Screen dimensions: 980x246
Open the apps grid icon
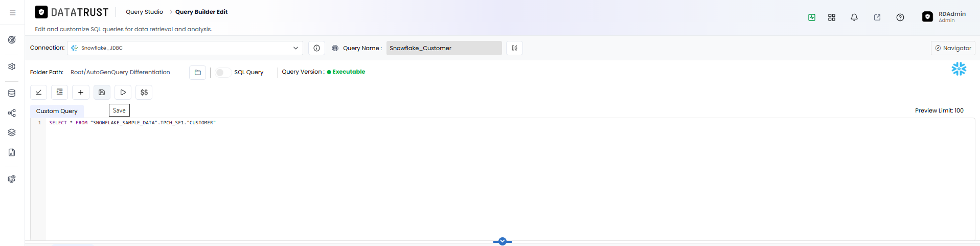(832, 17)
